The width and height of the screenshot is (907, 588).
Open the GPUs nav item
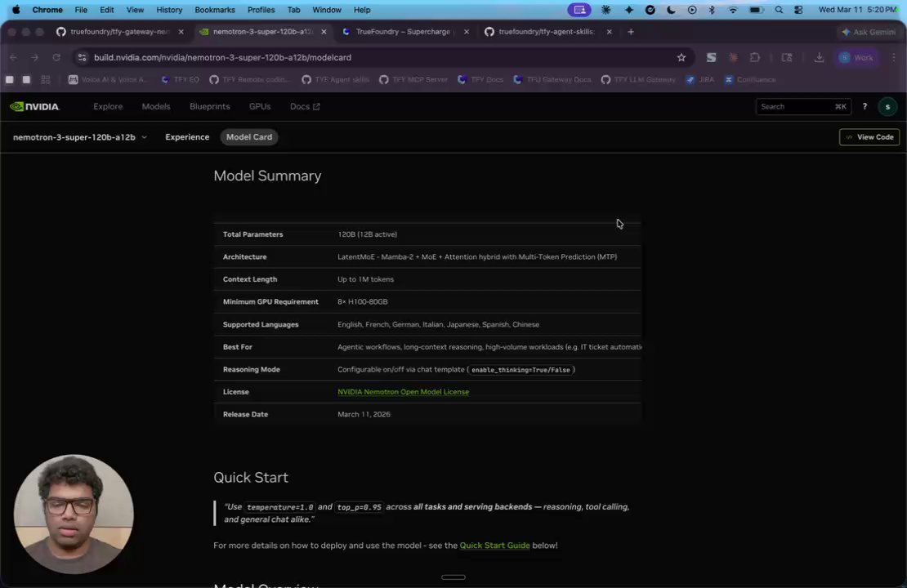tap(260, 106)
